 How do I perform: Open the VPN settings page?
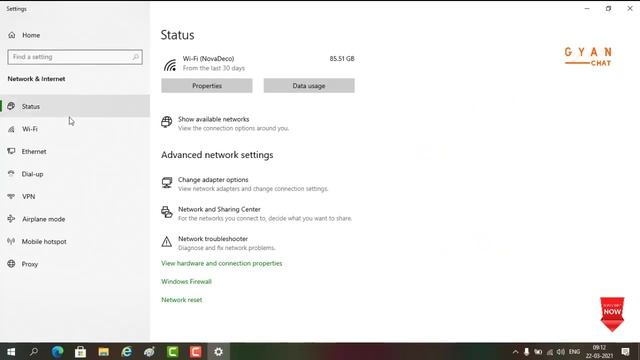click(x=75, y=196)
